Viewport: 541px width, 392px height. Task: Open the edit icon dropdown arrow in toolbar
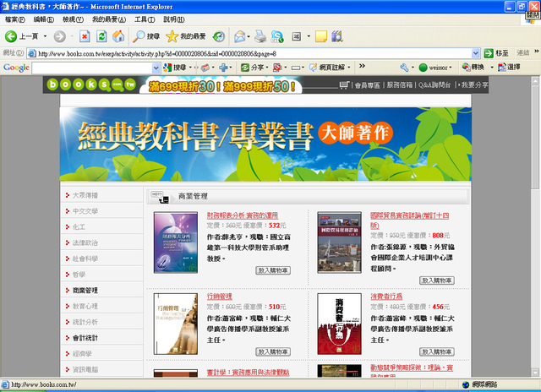[x=309, y=36]
